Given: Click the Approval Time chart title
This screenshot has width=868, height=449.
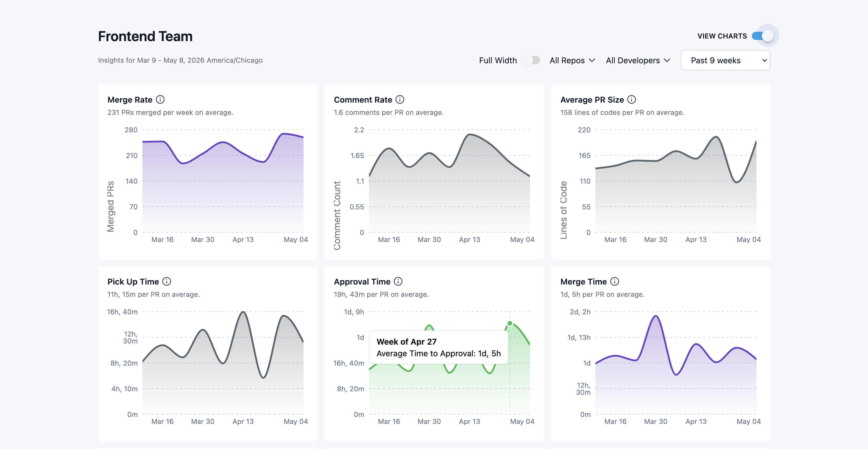Looking at the screenshot, I should 362,281.
